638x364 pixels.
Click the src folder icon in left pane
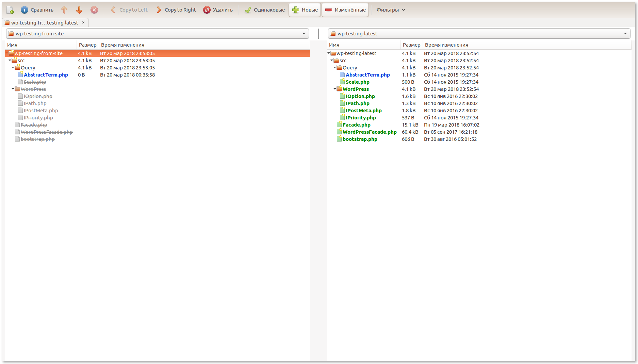click(x=14, y=60)
